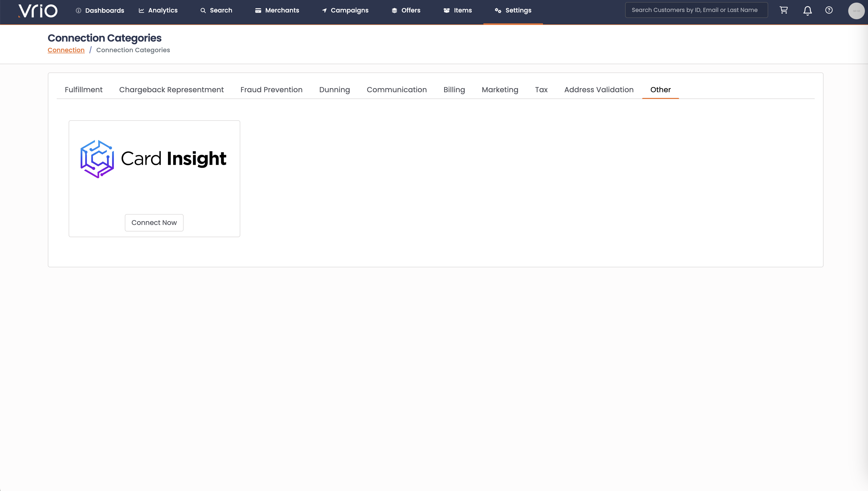Click the help question mark icon
The height and width of the screenshot is (491, 868).
tap(829, 10)
